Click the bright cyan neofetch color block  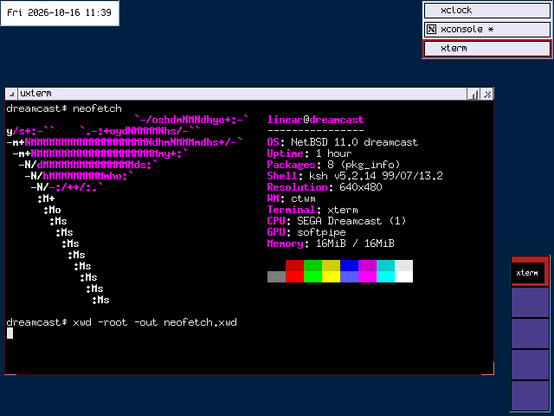[x=386, y=277]
